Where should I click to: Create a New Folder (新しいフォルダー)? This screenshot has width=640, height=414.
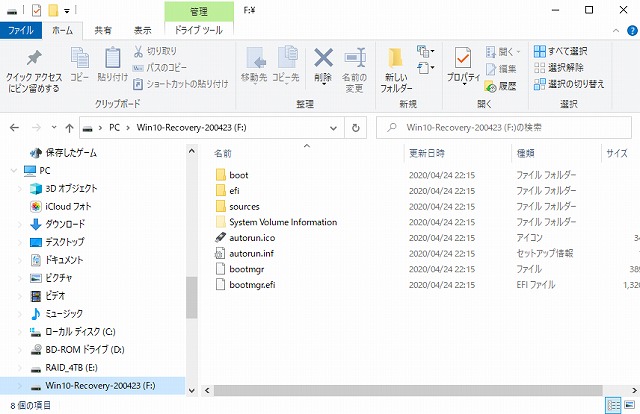click(x=396, y=70)
